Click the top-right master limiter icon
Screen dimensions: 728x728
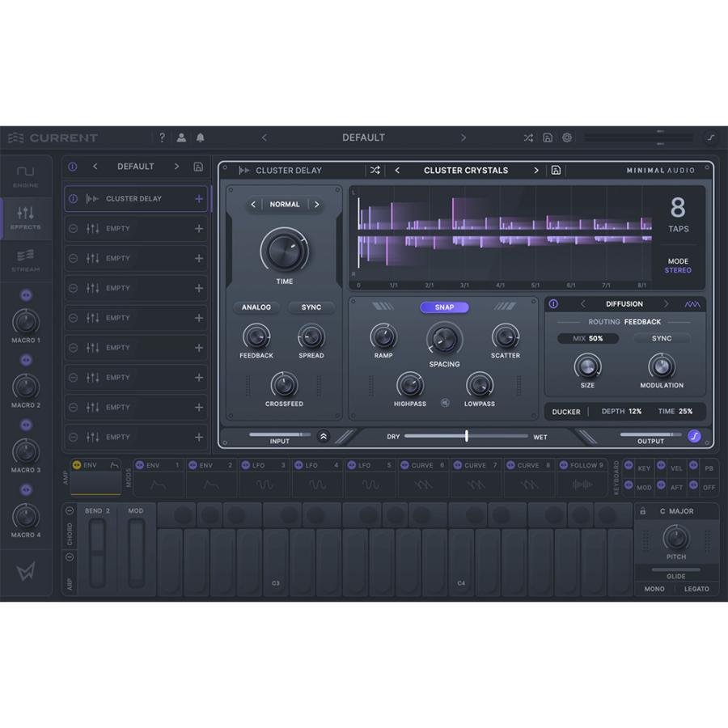711,138
